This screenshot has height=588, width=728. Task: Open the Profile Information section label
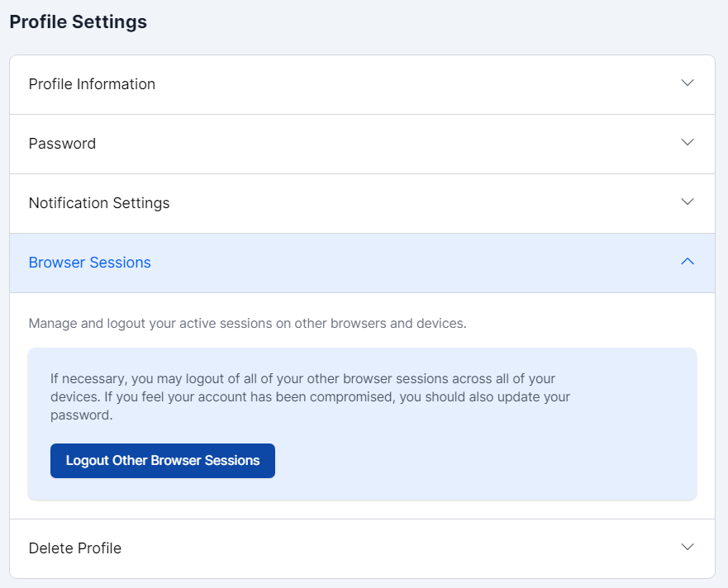[92, 84]
